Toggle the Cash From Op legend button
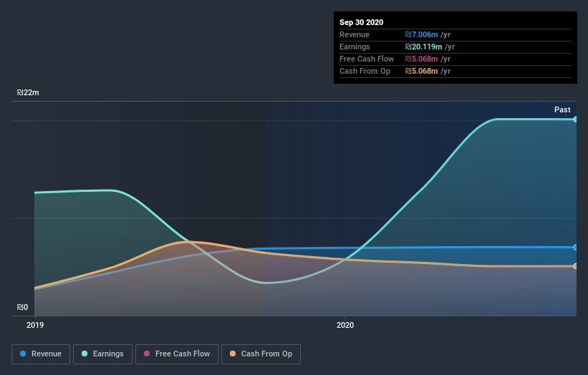 click(x=261, y=354)
